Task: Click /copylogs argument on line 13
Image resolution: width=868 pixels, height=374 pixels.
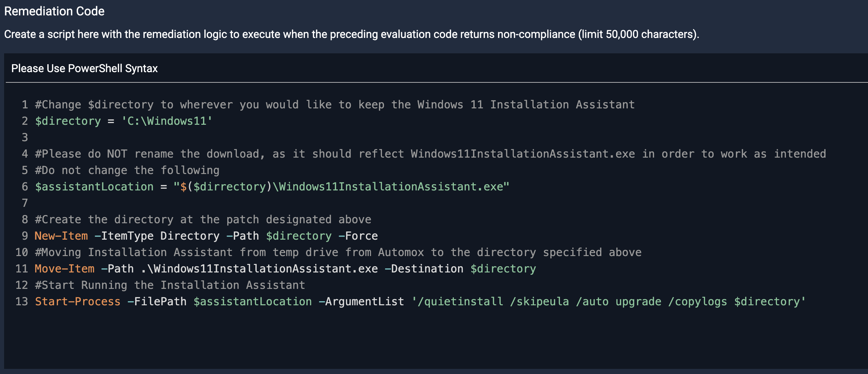Action: pos(698,302)
